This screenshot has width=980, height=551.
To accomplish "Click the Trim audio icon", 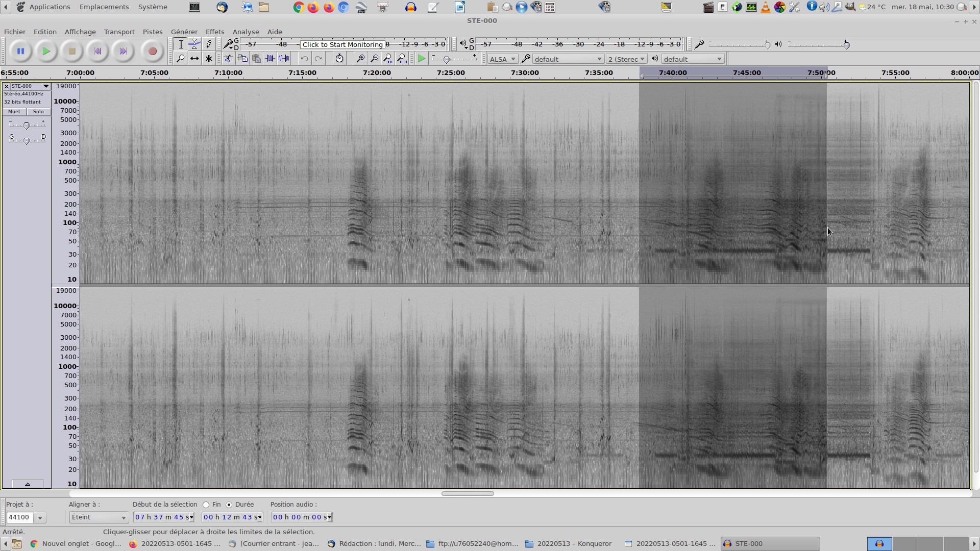I will [270, 59].
